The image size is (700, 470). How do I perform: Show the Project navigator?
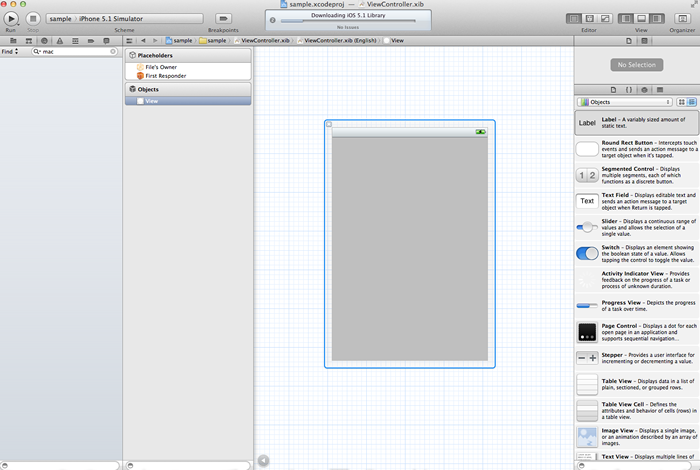point(13,41)
